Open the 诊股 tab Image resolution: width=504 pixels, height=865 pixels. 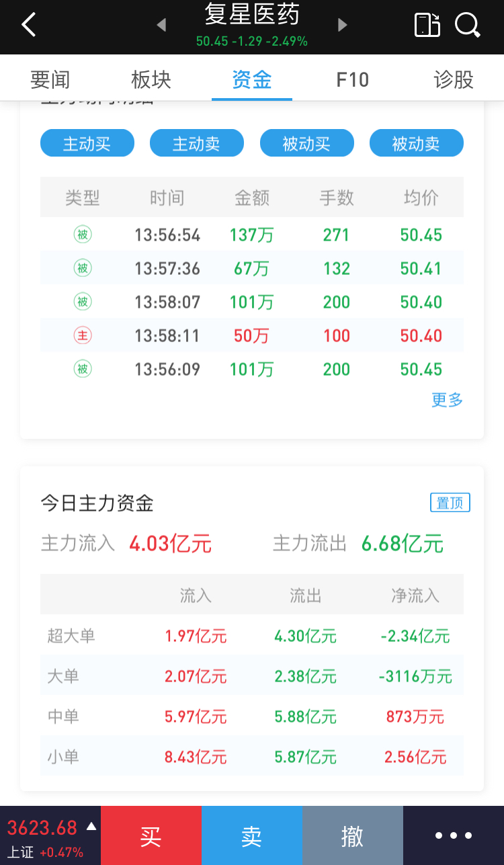click(454, 79)
